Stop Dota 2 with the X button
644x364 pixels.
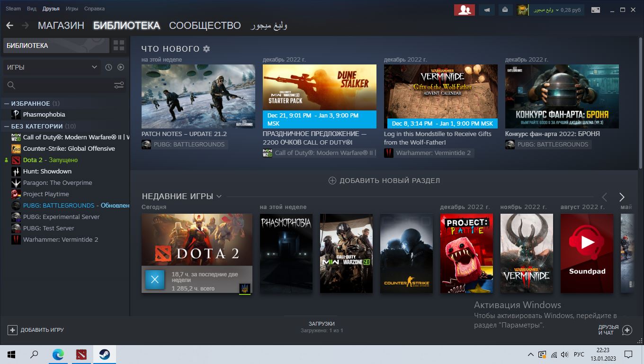point(155,280)
